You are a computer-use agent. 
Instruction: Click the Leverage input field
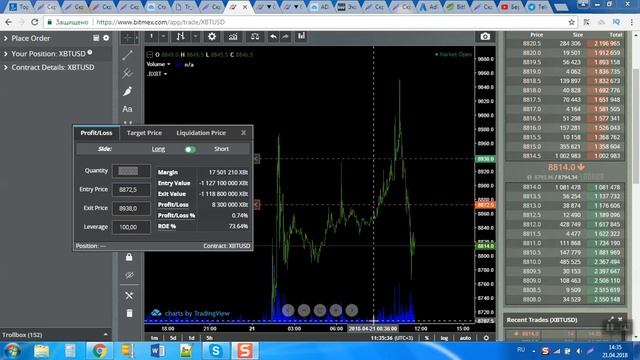click(131, 227)
